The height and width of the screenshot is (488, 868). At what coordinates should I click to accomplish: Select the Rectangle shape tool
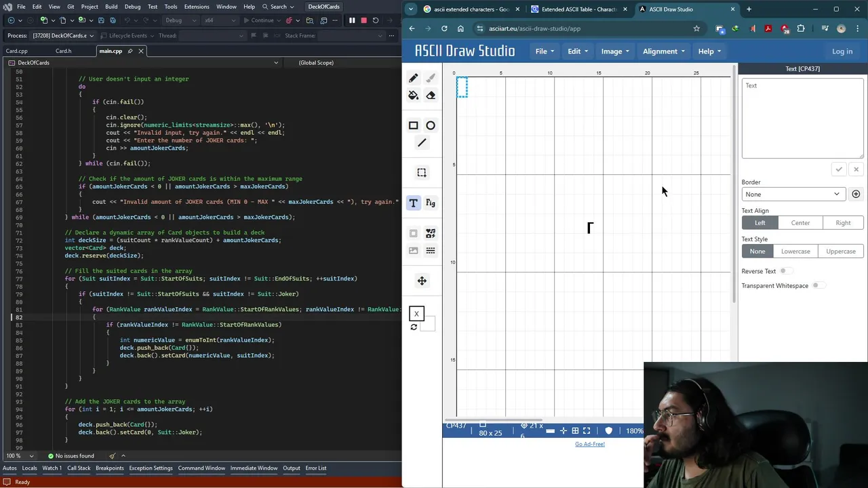point(413,125)
